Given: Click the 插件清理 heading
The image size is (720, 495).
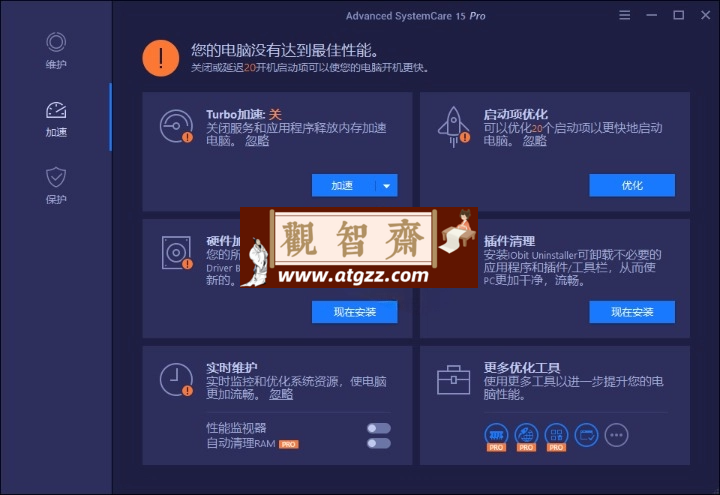Looking at the screenshot, I should [x=509, y=241].
